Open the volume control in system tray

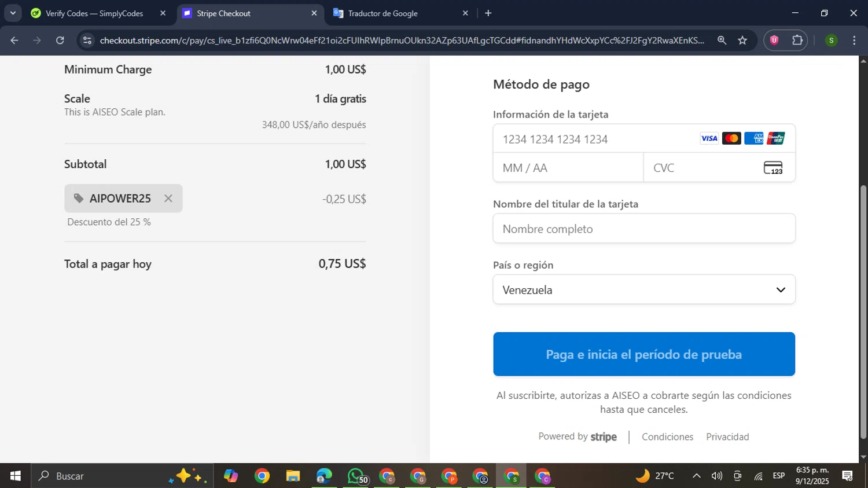(x=717, y=476)
